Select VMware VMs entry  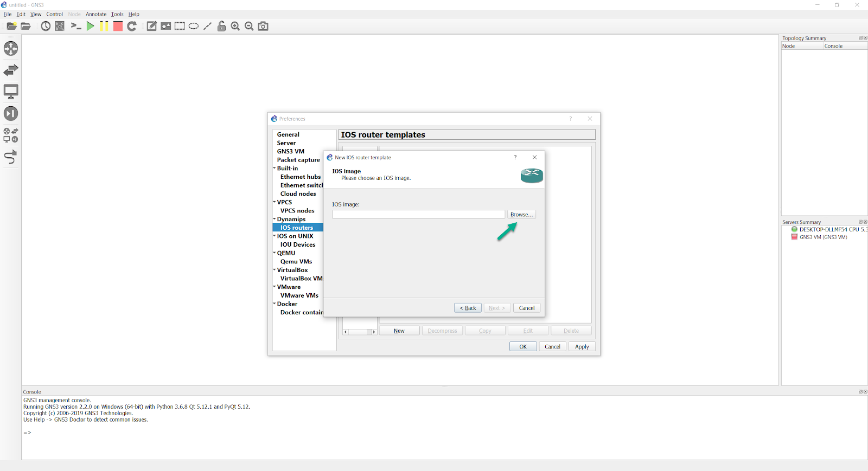tap(299, 295)
